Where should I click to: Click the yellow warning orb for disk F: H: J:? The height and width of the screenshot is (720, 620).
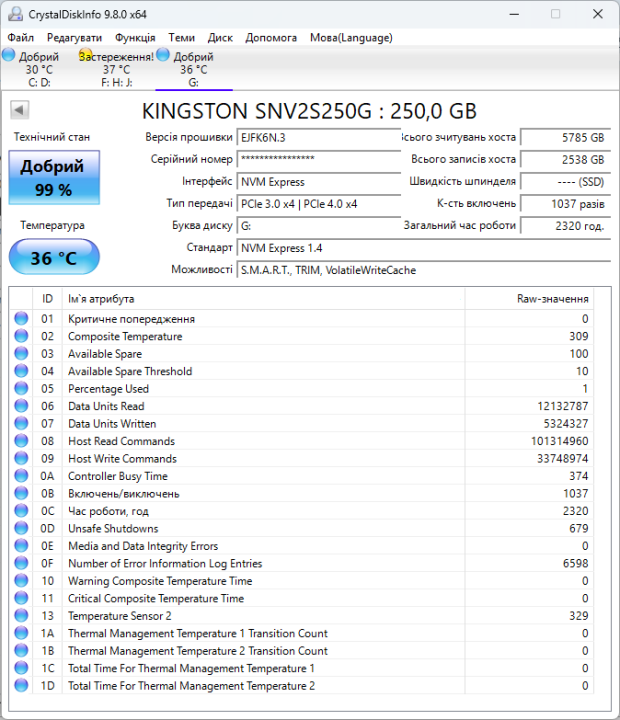pos(85,55)
